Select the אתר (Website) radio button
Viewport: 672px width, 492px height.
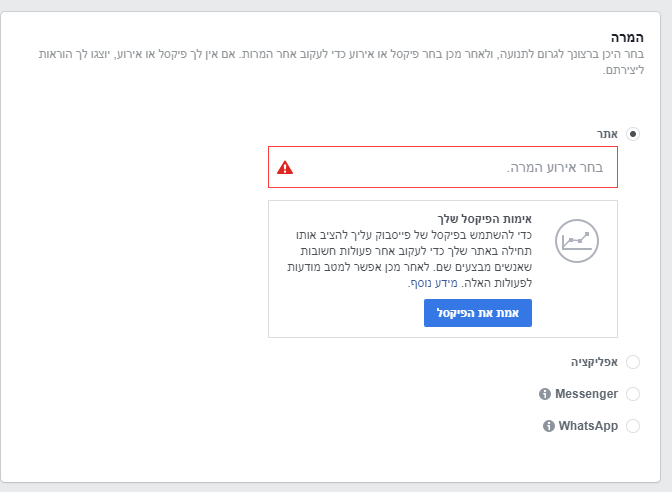633,134
